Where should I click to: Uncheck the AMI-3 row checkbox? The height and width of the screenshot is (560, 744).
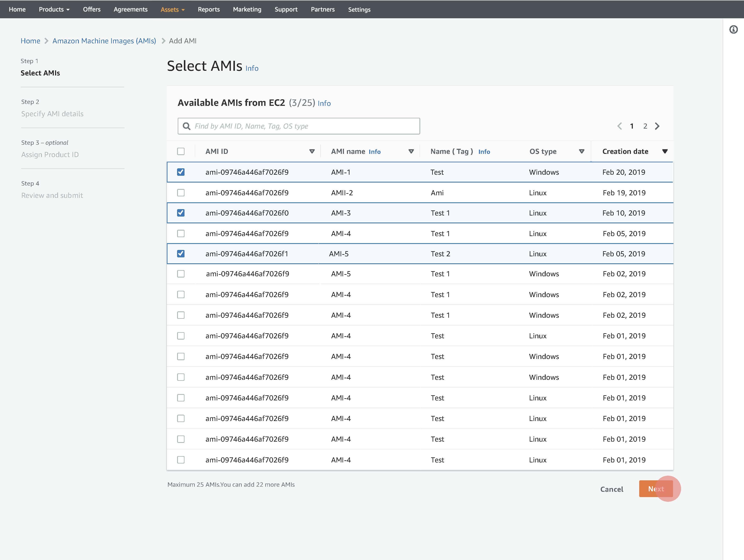click(181, 213)
